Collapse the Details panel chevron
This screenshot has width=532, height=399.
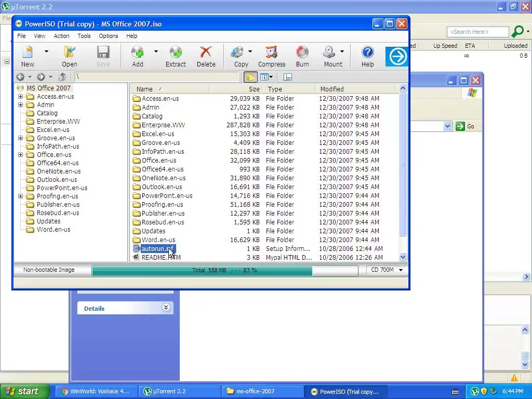166,308
